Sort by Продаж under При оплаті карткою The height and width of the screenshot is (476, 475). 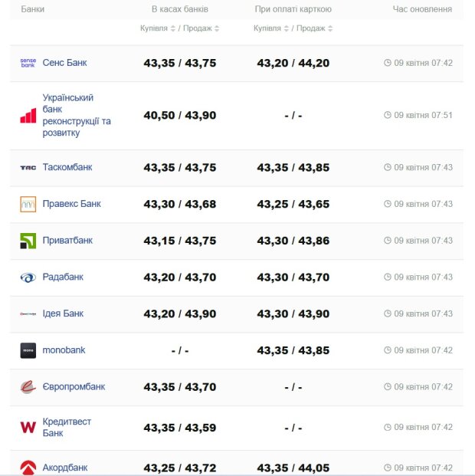pos(314,28)
